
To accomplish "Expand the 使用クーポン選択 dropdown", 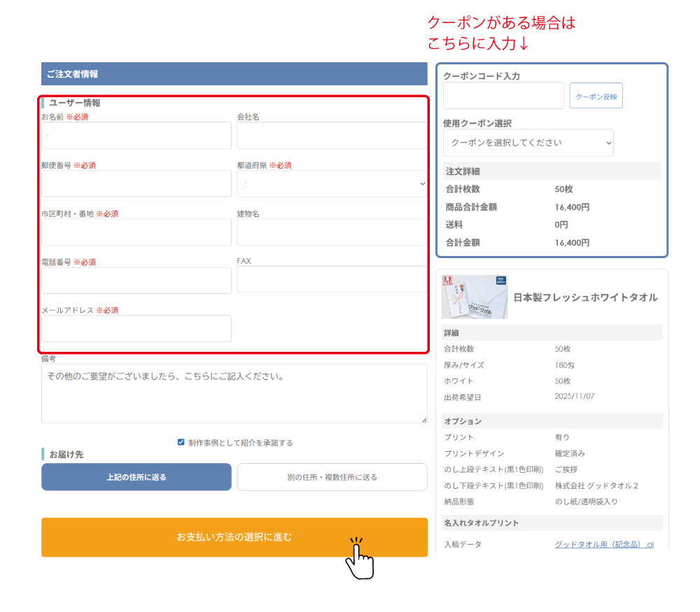I will click(x=528, y=143).
